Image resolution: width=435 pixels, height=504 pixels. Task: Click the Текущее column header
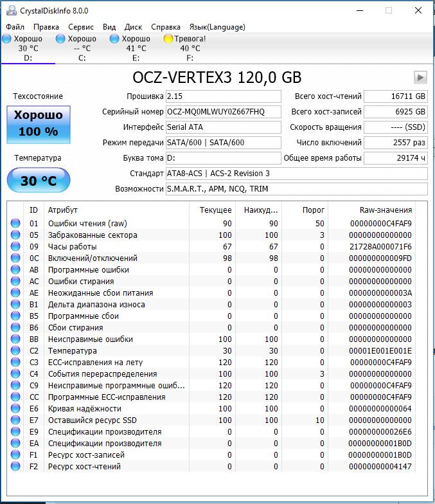(212, 210)
